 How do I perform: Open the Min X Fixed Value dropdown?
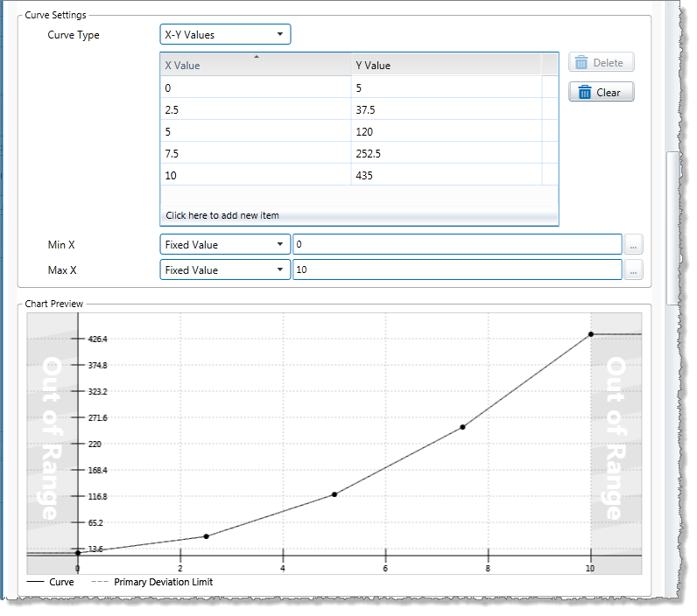pyautogui.click(x=225, y=245)
